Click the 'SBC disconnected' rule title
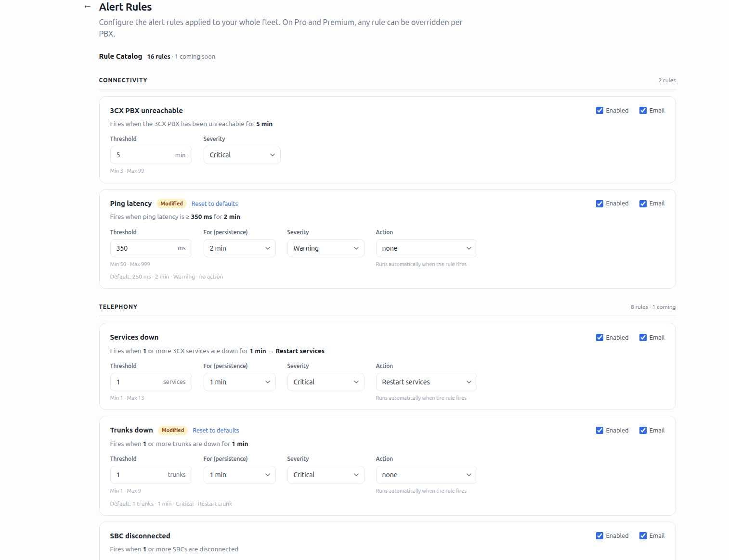This screenshot has width=729, height=560. click(x=140, y=536)
